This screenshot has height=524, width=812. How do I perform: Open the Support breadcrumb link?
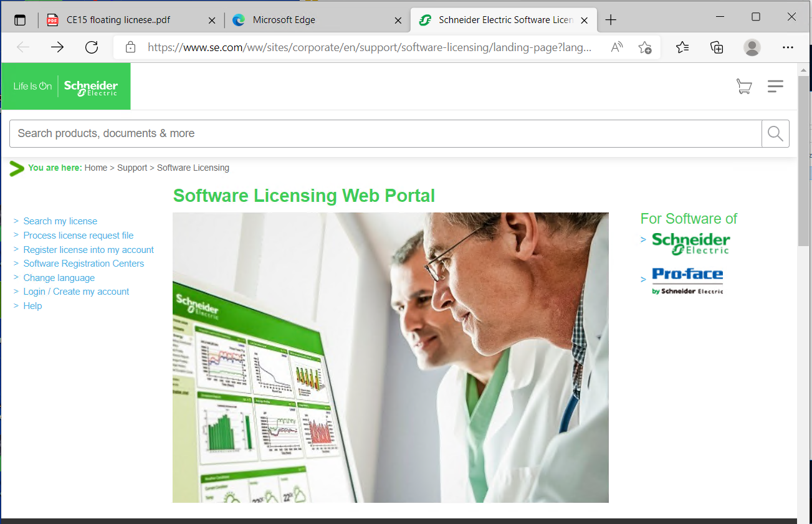pos(132,168)
